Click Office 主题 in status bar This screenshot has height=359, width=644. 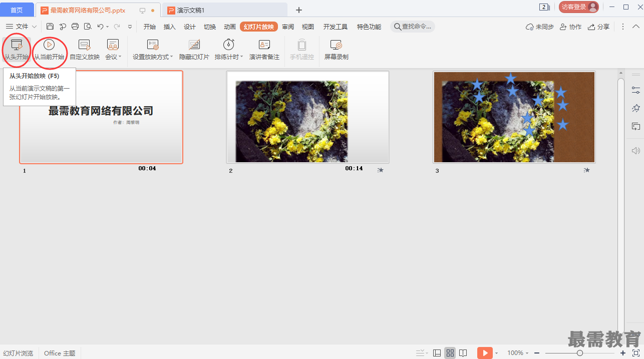60,353
